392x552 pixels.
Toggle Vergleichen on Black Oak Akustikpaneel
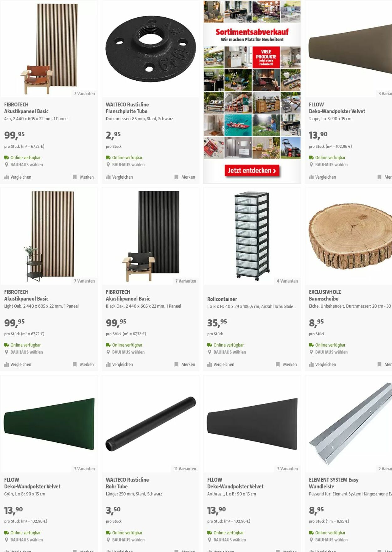coord(119,365)
